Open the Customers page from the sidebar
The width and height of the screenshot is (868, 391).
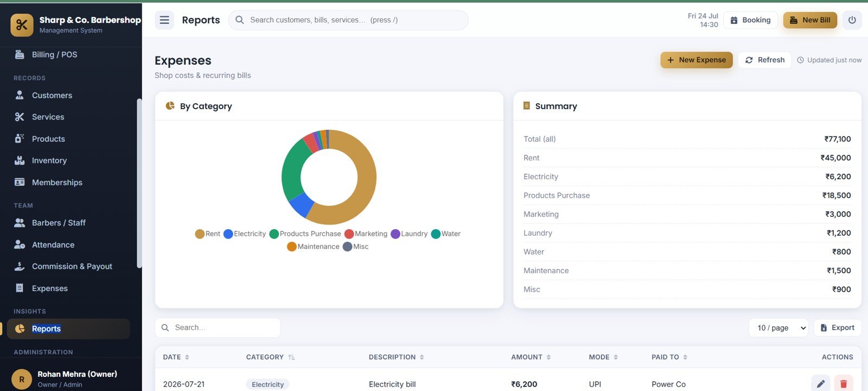coord(68,95)
